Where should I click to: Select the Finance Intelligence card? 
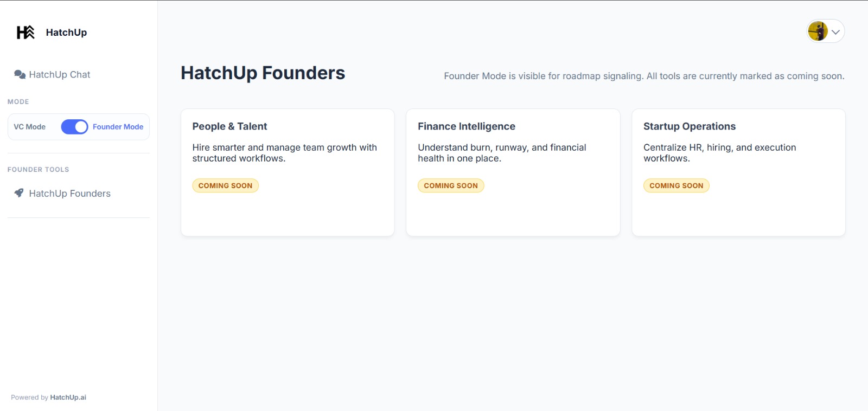point(513,172)
